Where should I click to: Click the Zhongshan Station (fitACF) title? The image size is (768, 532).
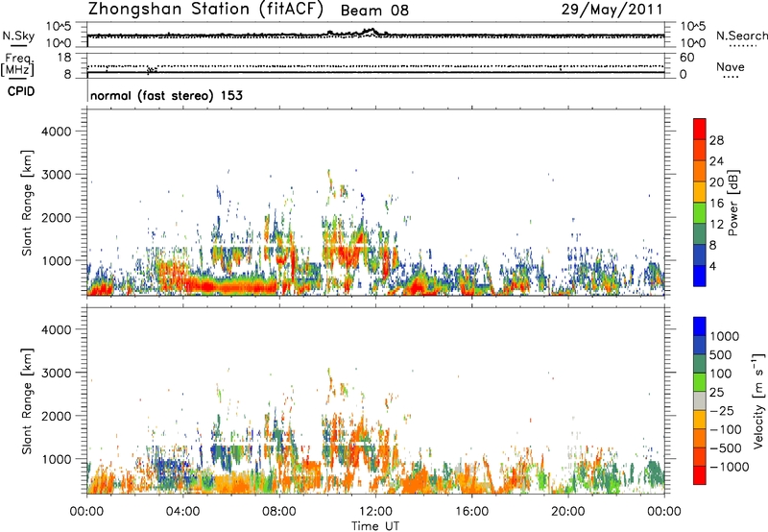(x=205, y=10)
